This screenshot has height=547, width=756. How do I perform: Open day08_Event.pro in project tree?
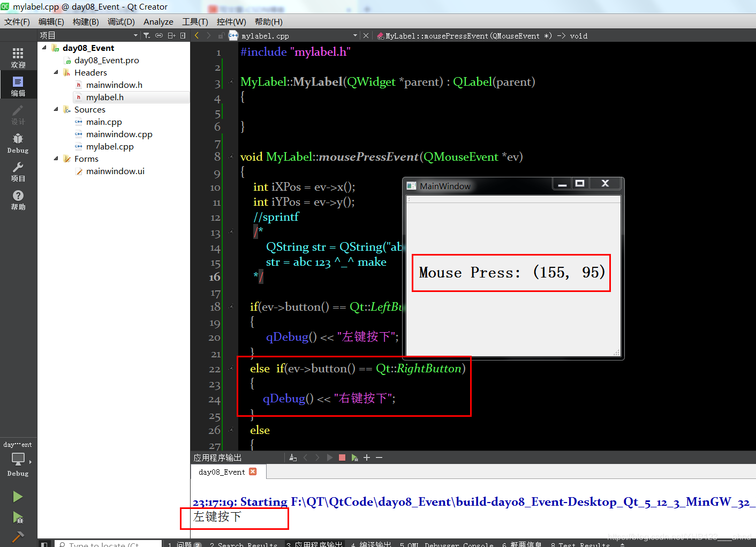107,60
